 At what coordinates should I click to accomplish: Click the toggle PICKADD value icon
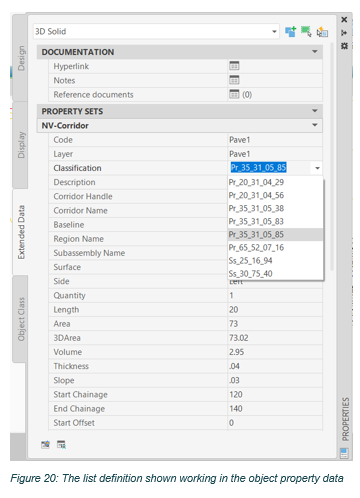click(x=290, y=32)
